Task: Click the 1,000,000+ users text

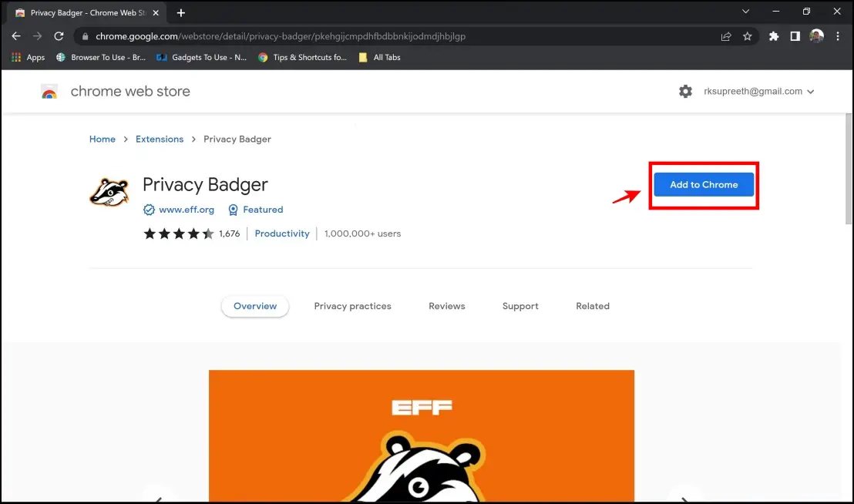Action: (x=362, y=234)
